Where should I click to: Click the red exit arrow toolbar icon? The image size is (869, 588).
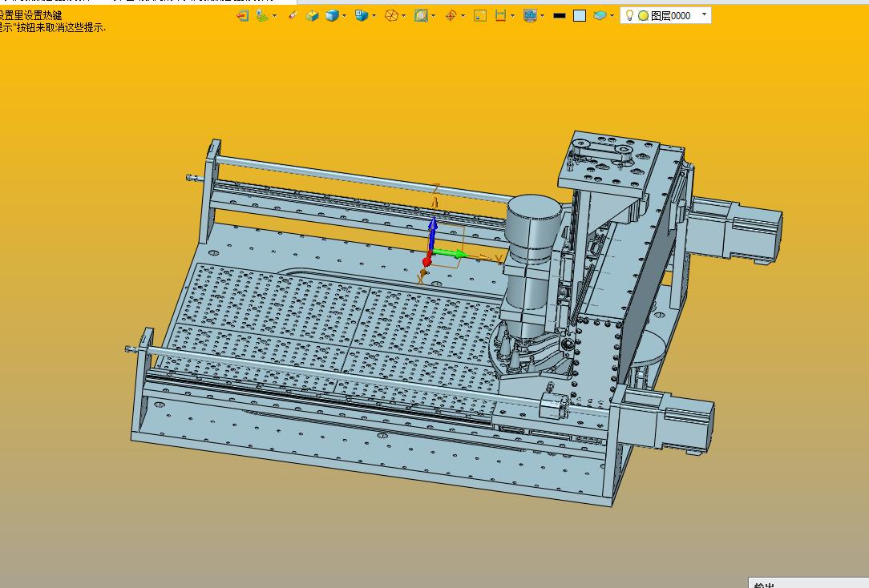[242, 16]
